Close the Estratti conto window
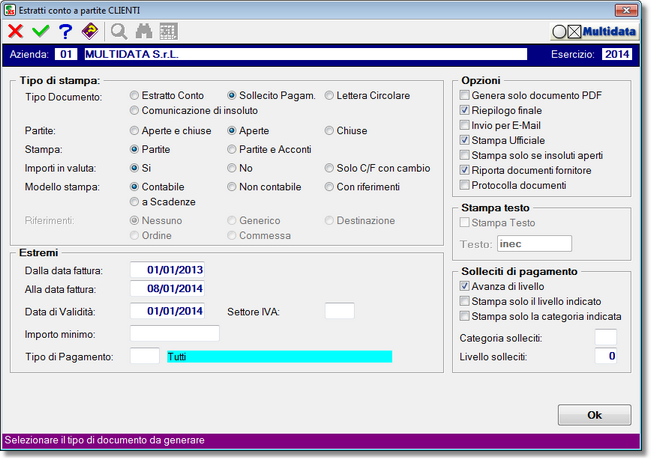Screen dimensions: 651x460 (x=626, y=10)
